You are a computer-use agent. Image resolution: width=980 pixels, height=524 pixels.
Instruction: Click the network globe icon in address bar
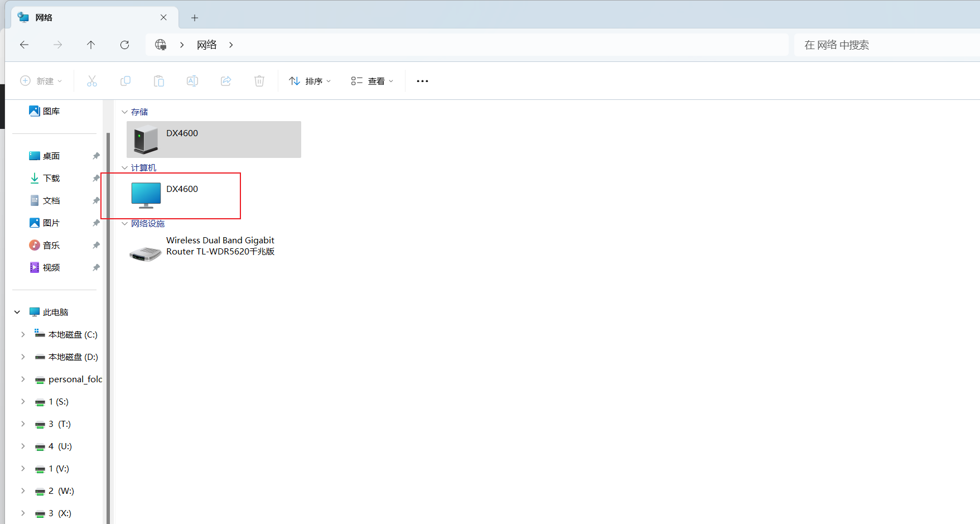tap(161, 45)
